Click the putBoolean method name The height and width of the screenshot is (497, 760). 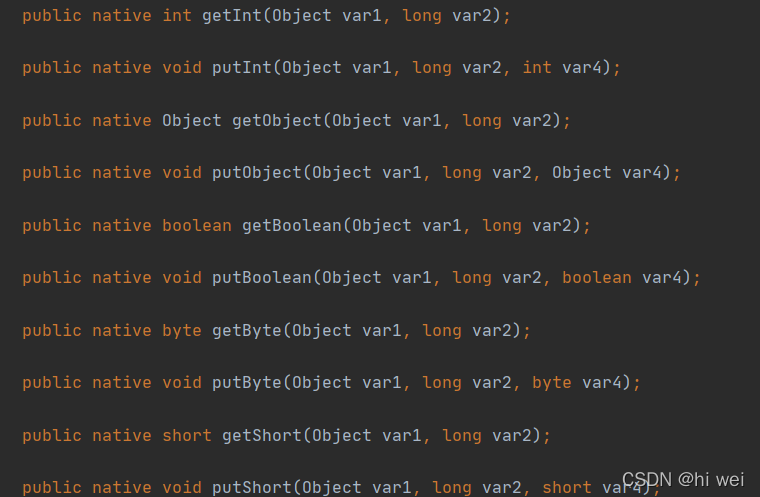click(x=262, y=278)
